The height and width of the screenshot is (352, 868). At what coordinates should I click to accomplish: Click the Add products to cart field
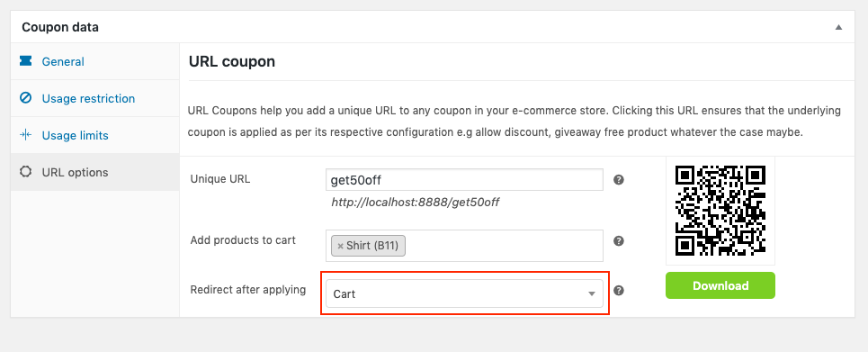coord(464,246)
